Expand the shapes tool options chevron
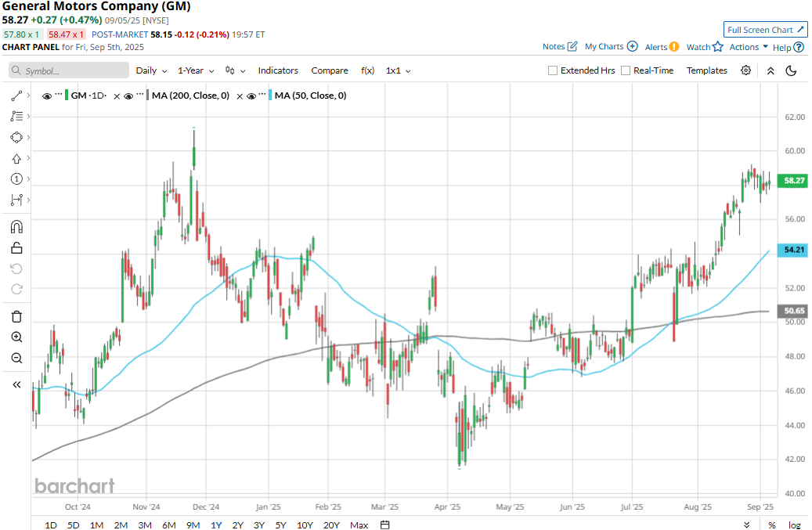The width and height of the screenshot is (812, 530). pos(28,137)
